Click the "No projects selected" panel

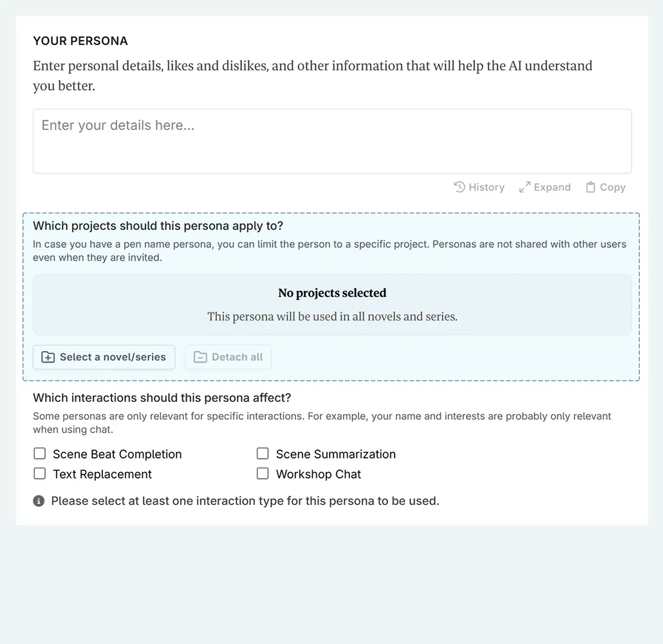click(x=332, y=305)
